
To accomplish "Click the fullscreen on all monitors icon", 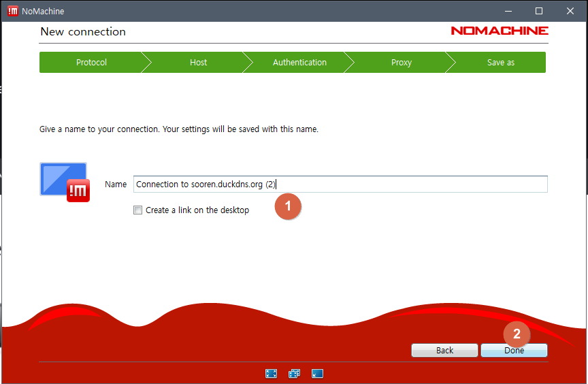I will click(x=295, y=374).
